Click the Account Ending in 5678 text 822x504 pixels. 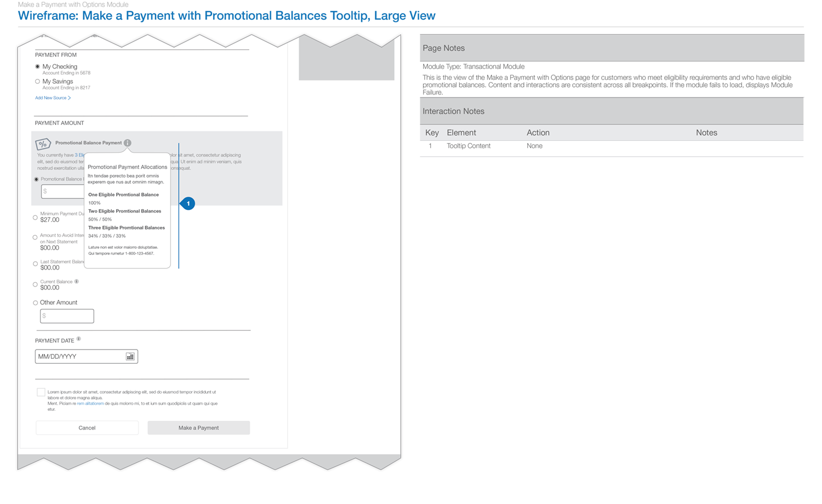(66, 73)
